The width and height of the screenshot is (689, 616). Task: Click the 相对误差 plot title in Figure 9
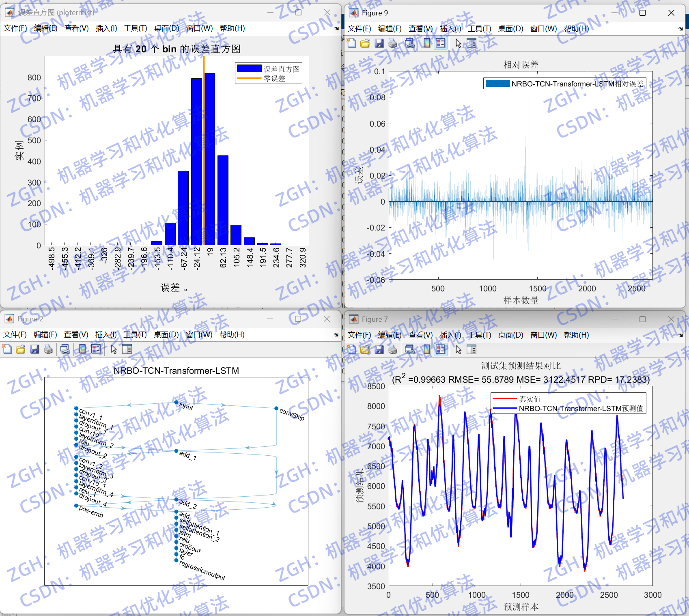click(x=521, y=65)
